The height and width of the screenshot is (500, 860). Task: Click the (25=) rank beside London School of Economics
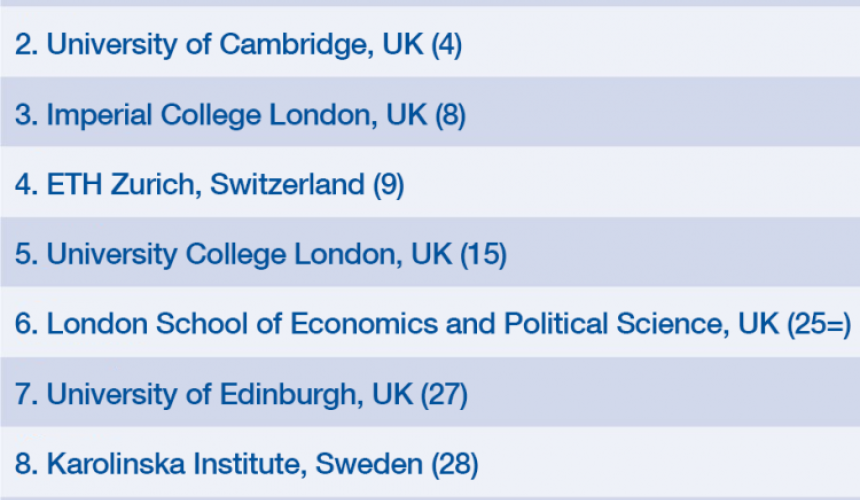pyautogui.click(x=819, y=324)
